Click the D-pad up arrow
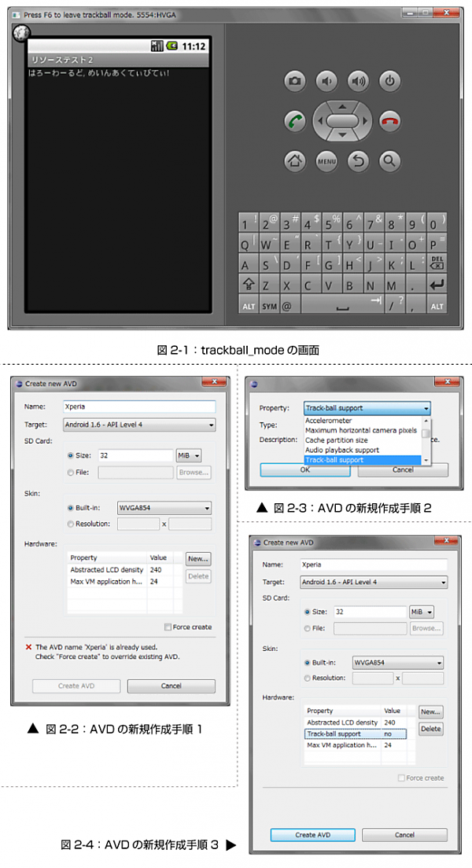This screenshot has width=472, height=868. [x=342, y=106]
